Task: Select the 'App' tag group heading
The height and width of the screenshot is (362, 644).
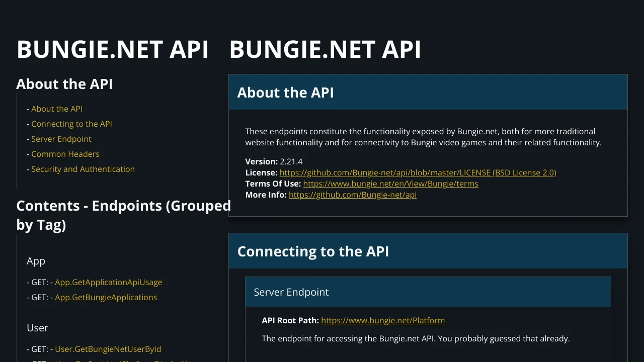Action: pos(36,261)
